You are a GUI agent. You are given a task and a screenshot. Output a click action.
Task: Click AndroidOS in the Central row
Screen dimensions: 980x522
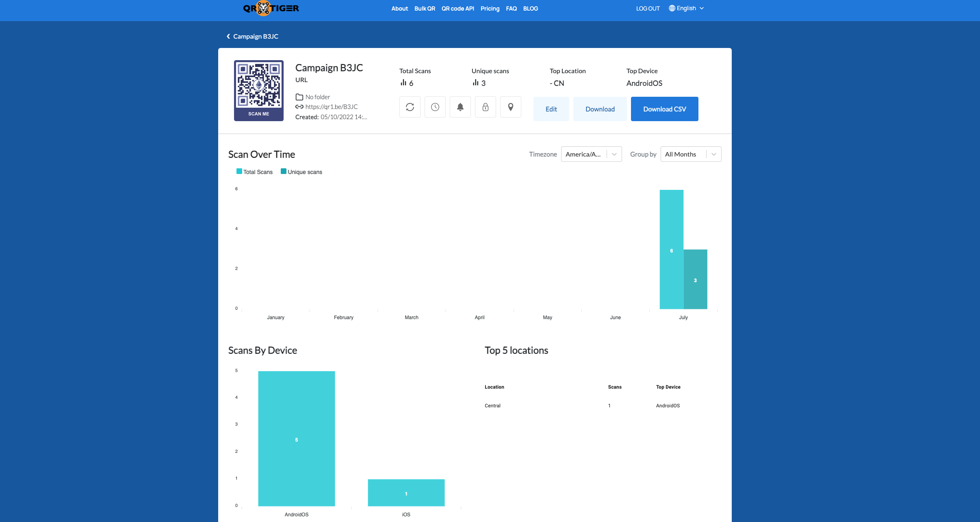(668, 406)
